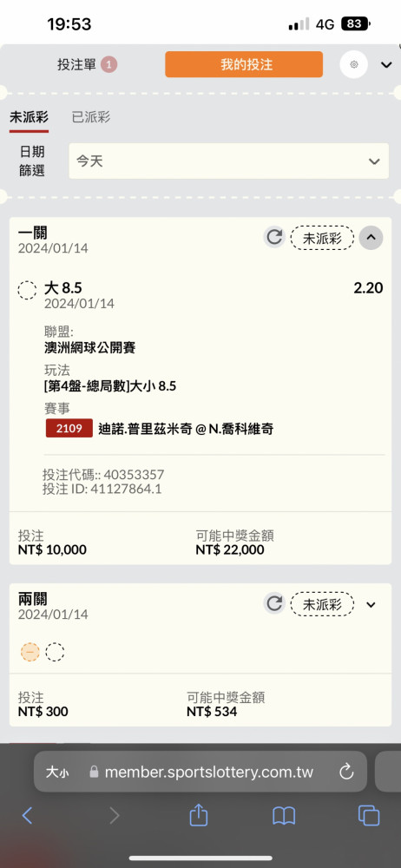
Task: Switch to the 已派彩 tab
Action: point(91,117)
